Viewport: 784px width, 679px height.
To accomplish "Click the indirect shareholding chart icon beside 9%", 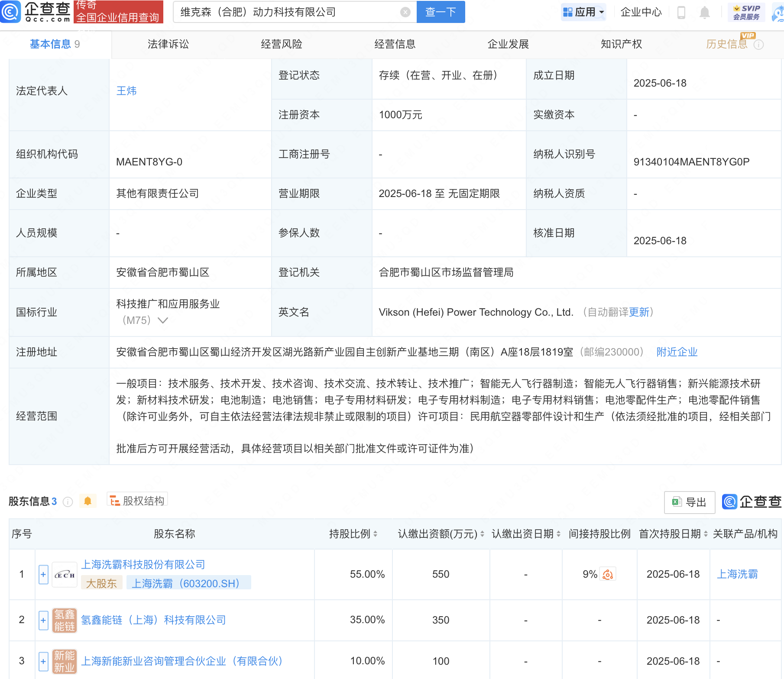I will pos(608,574).
